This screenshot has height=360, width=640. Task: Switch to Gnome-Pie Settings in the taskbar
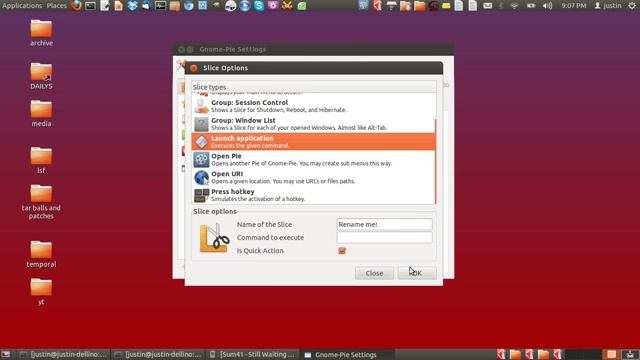pos(347,355)
